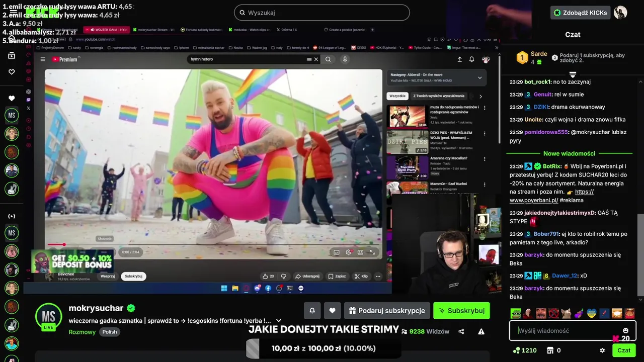
Task: Focus the Wyślij wiadomość chat input
Action: click(573, 330)
